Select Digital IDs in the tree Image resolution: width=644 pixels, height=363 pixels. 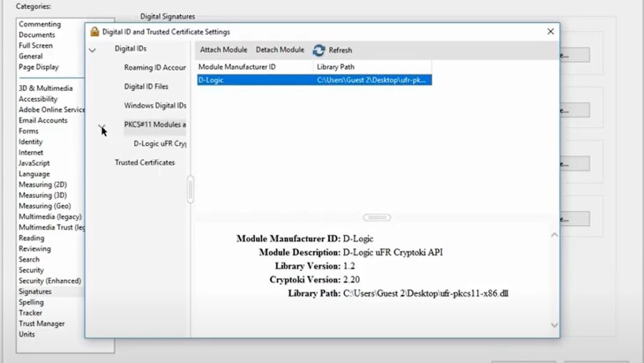(131, 48)
